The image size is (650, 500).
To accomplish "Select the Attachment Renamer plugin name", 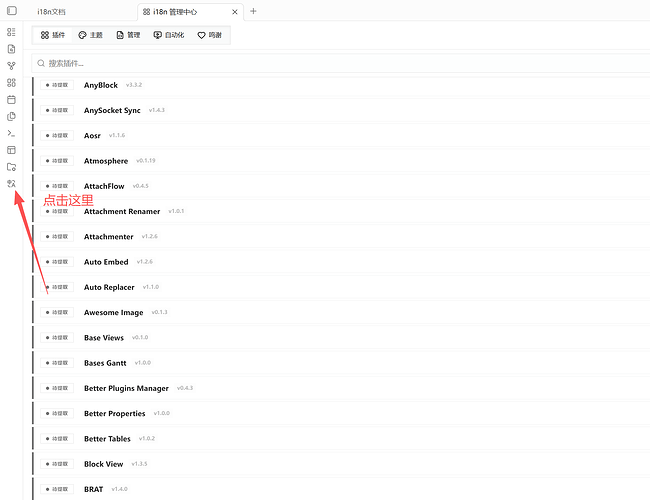I will click(122, 211).
